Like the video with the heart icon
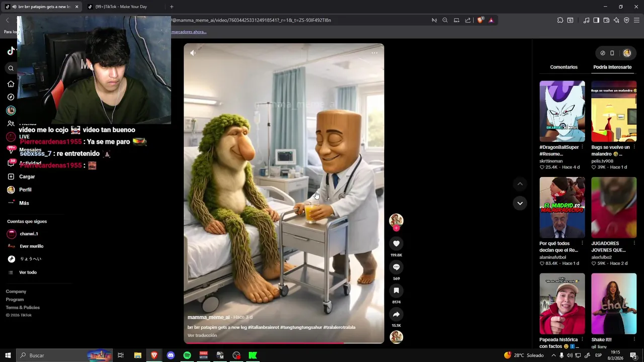Image resolution: width=644 pixels, height=362 pixels. click(x=396, y=243)
